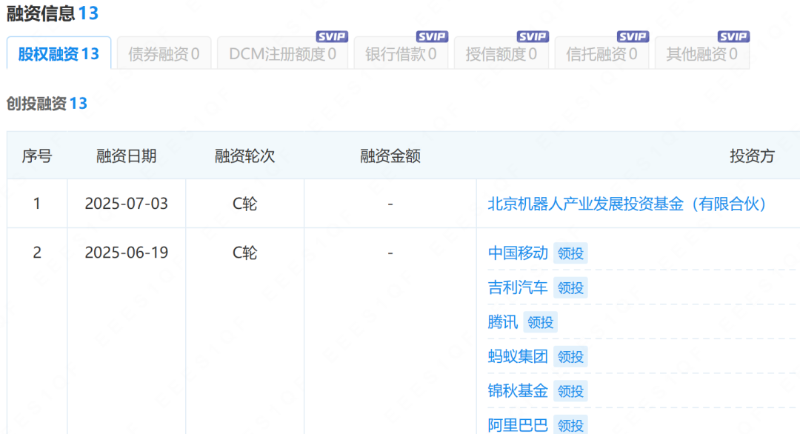800x434 pixels.
Task: Select the 股权融资 13 tab
Action: 58,54
